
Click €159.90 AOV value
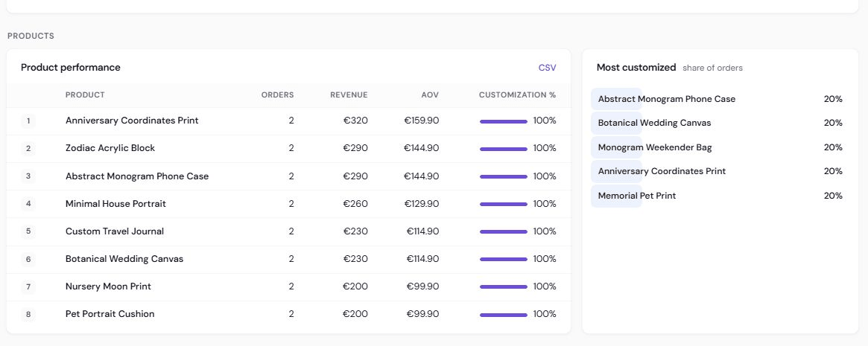click(x=421, y=121)
